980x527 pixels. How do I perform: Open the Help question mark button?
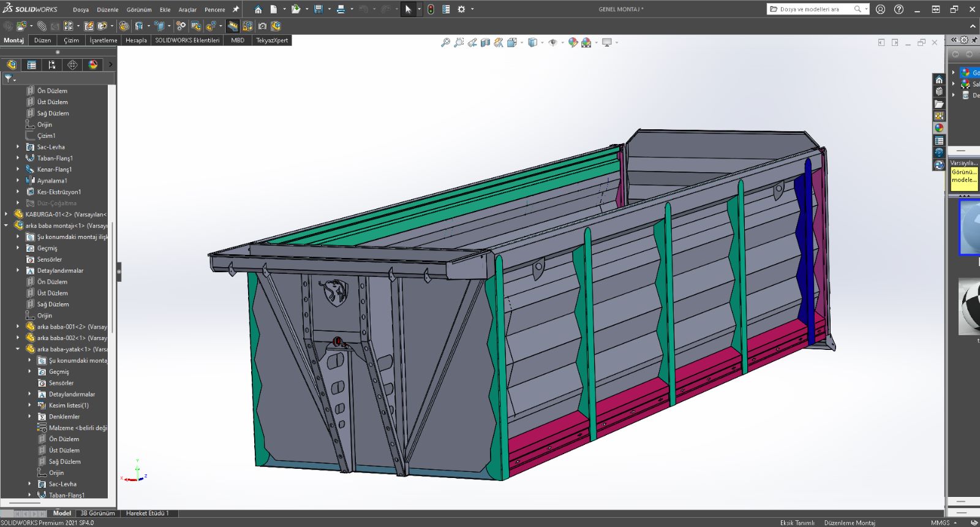(x=899, y=9)
